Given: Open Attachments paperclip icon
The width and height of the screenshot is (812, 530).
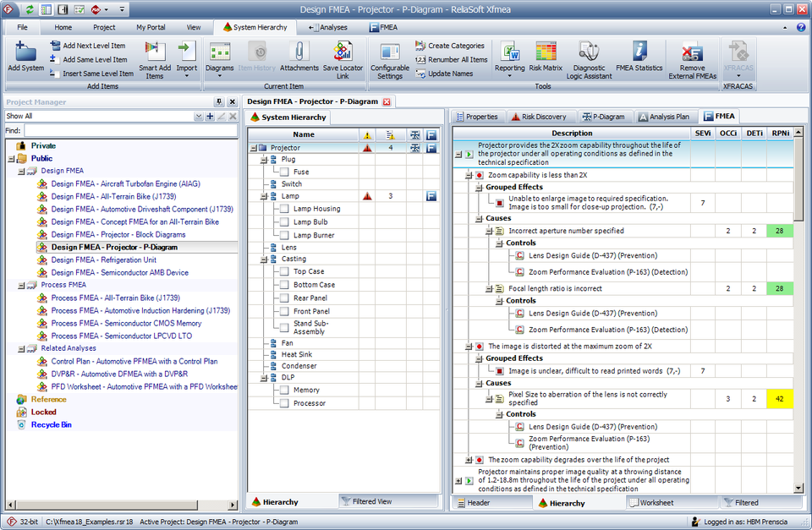Looking at the screenshot, I should click(x=299, y=52).
